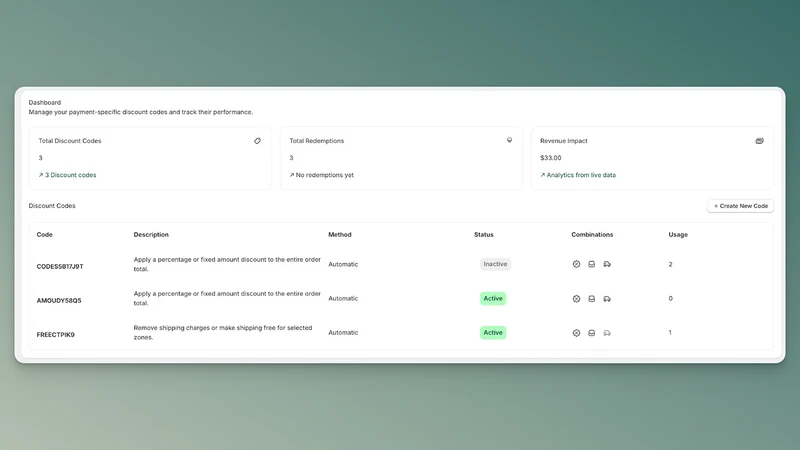Click the Total Discount Codes card title
This screenshot has width=800, height=450.
point(70,141)
